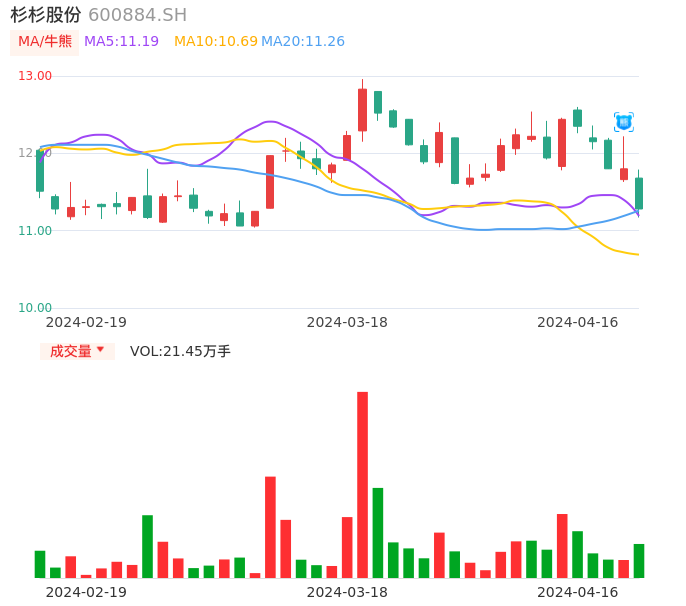The height and width of the screenshot is (606, 686).
Task: Click the MA20:11.26 legend label
Action: tap(302, 42)
